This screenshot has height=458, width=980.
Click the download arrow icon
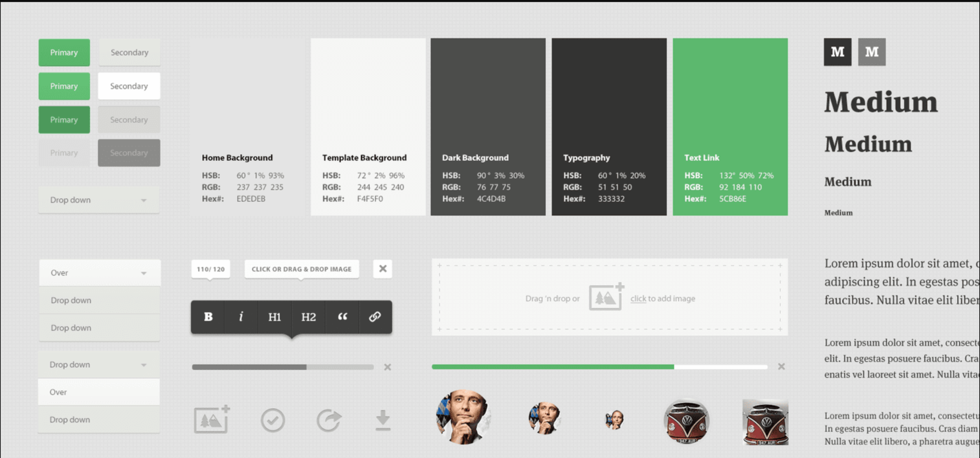(x=383, y=420)
